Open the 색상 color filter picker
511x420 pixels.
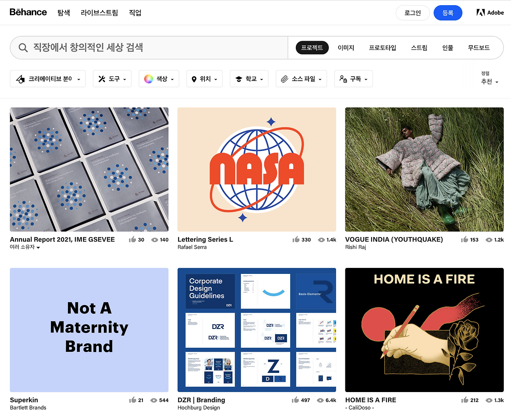pyautogui.click(x=159, y=79)
